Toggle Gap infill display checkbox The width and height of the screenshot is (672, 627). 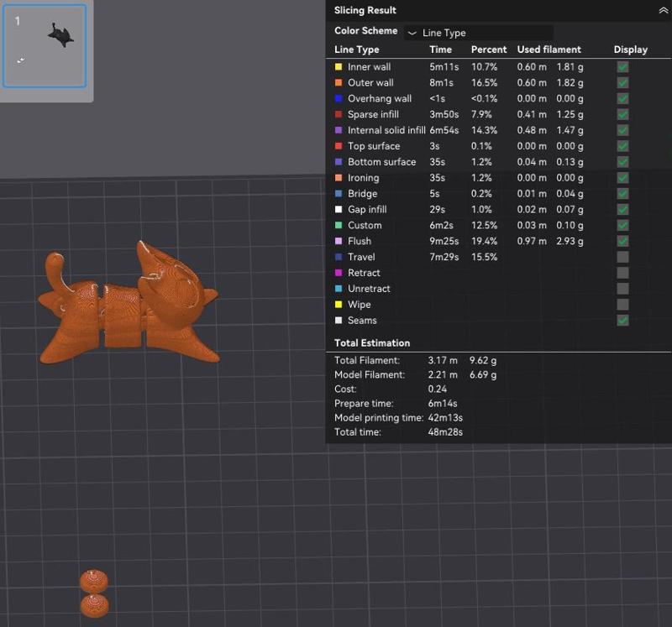point(622,210)
